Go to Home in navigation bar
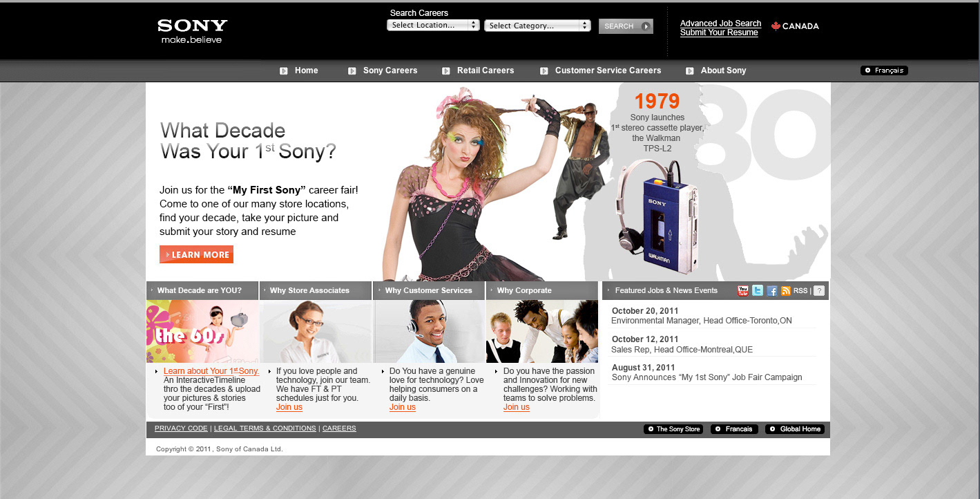 point(307,70)
